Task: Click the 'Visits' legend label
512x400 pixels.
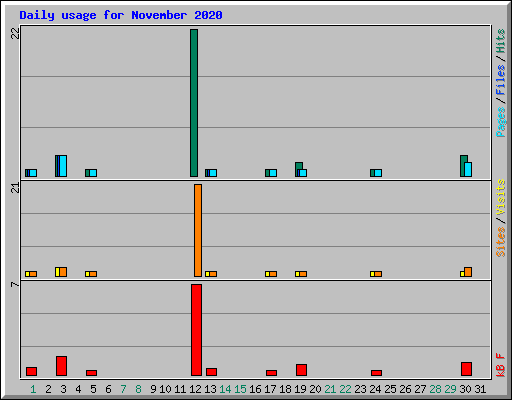Action: coord(500,197)
